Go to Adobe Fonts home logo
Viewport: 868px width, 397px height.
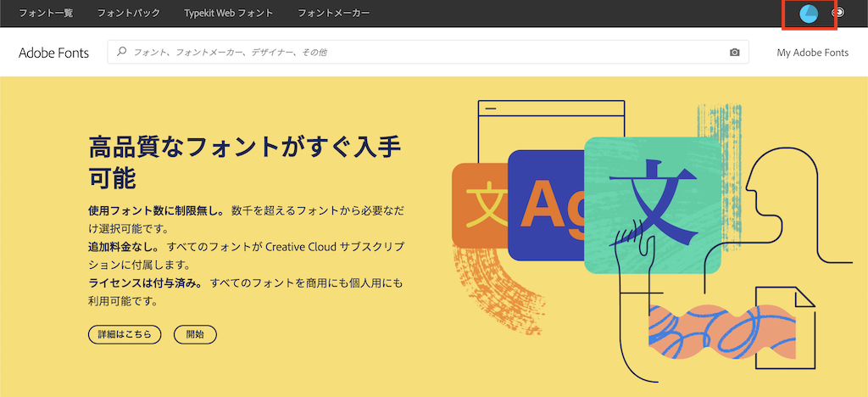tap(53, 53)
